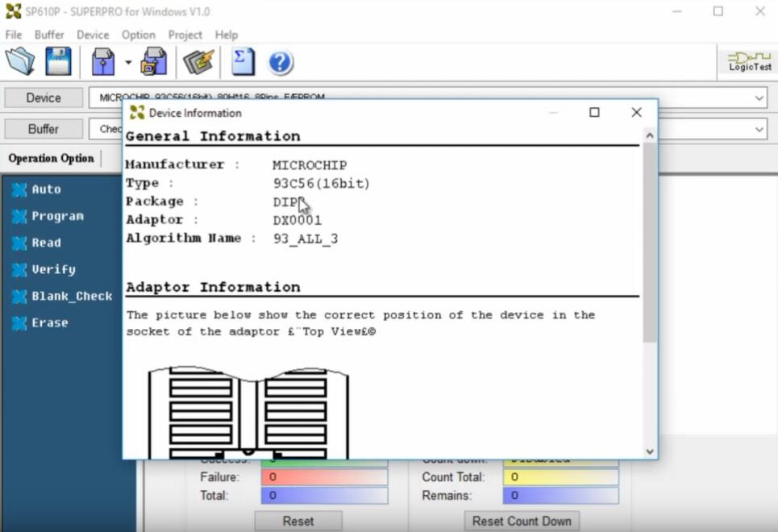The width and height of the screenshot is (778, 532).
Task: Expand the device selection dropdown arrow
Action: (x=759, y=98)
